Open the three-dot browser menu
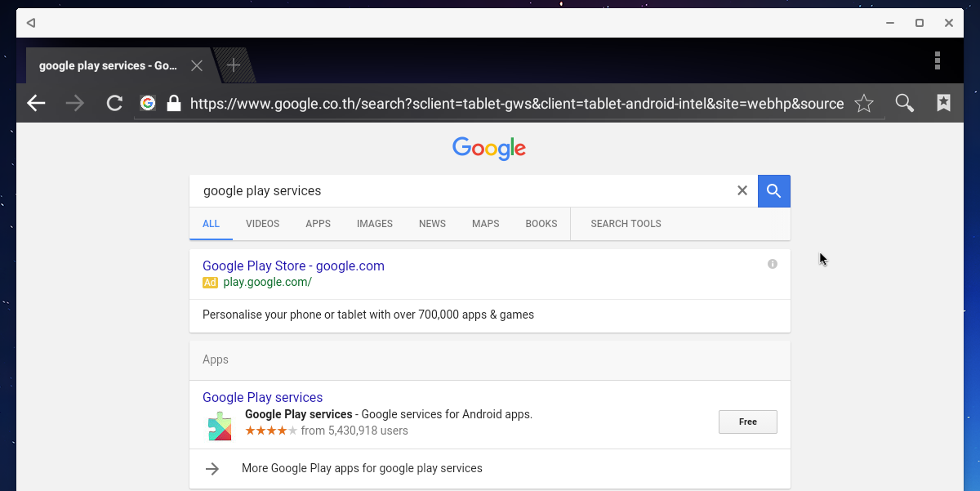This screenshot has width=980, height=491. pos(938,60)
